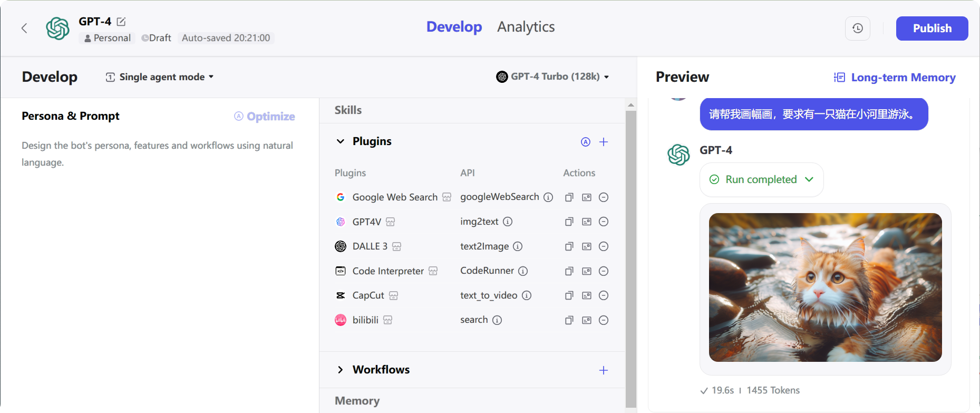Copy the Google Web Search plugin

[x=569, y=197]
